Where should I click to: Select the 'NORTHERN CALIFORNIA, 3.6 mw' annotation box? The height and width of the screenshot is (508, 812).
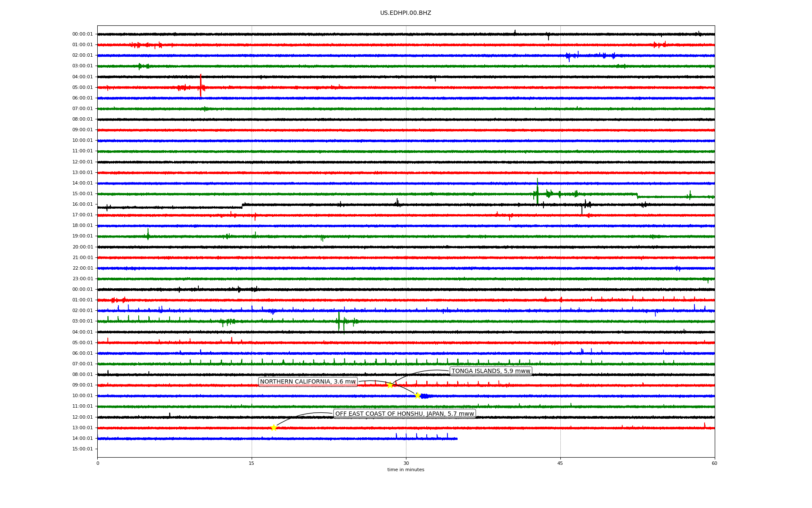click(307, 382)
